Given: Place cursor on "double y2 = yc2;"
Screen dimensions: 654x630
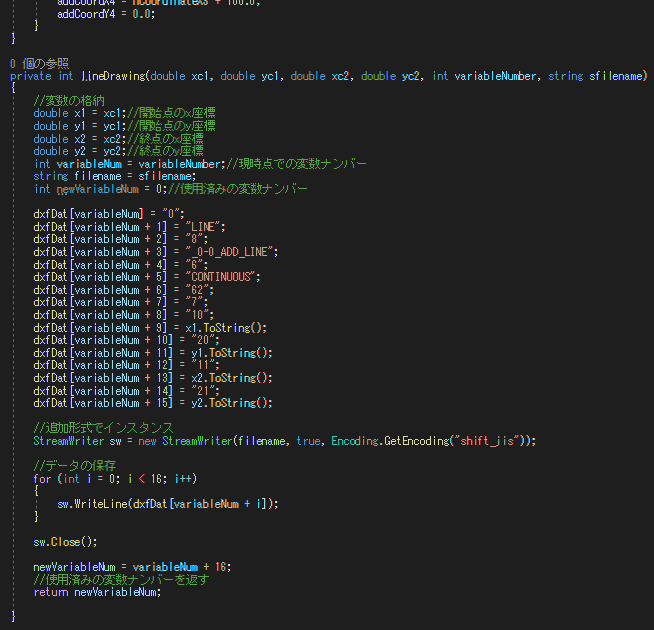Looking at the screenshot, I should coord(80,151).
